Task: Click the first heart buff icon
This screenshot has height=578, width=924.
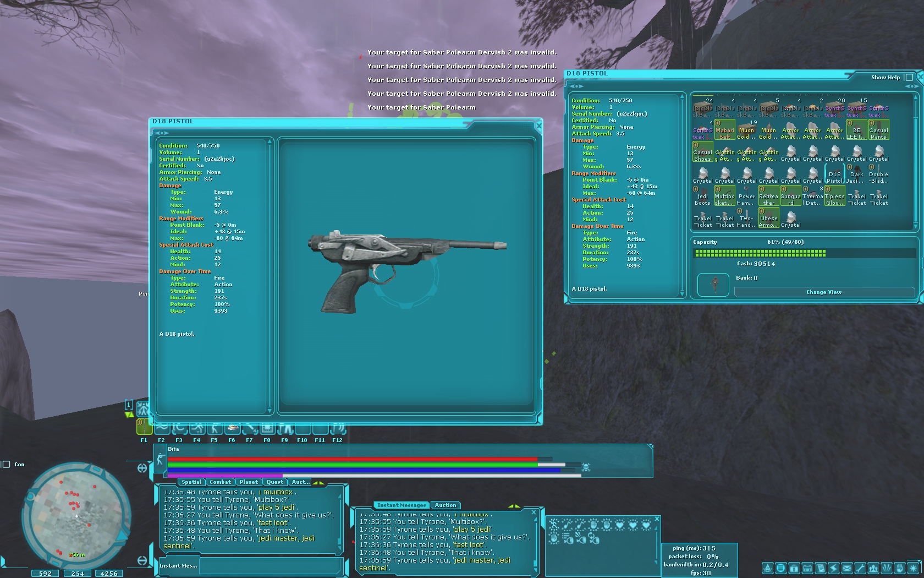Action: click(x=620, y=525)
